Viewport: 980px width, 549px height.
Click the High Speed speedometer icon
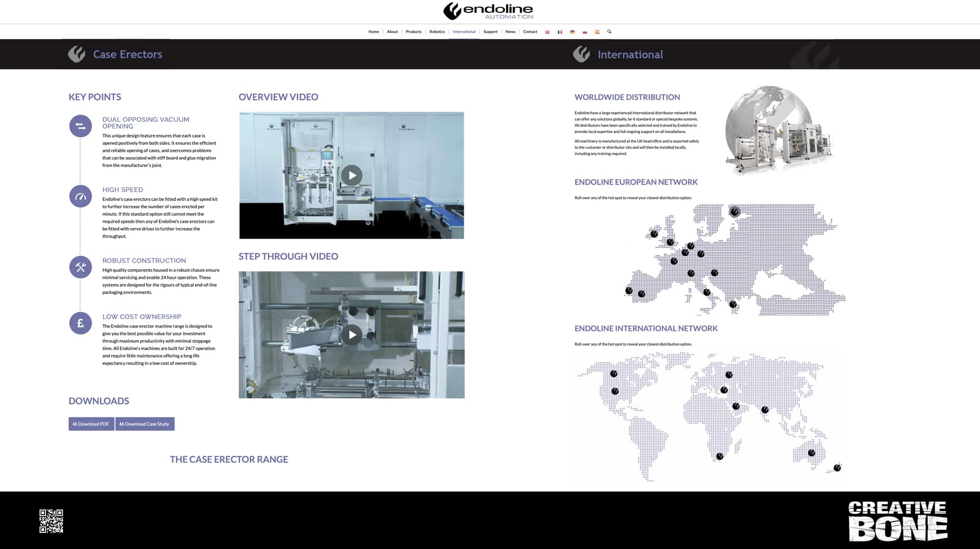[81, 196]
